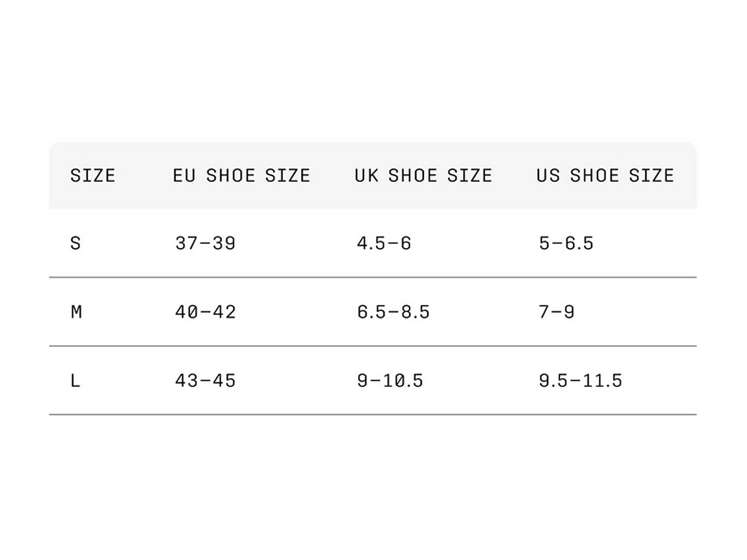Click the gray header bar's rounded top-left corner

coord(53,147)
